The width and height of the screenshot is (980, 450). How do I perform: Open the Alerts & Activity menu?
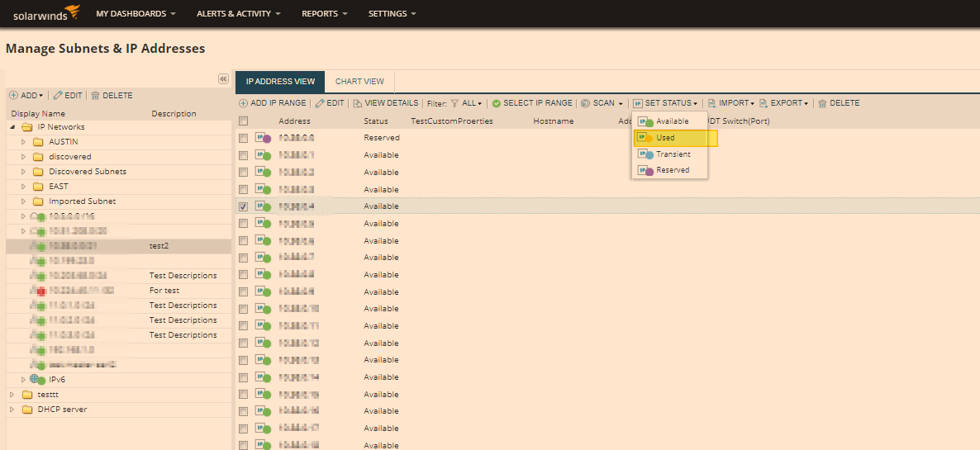pos(238,13)
